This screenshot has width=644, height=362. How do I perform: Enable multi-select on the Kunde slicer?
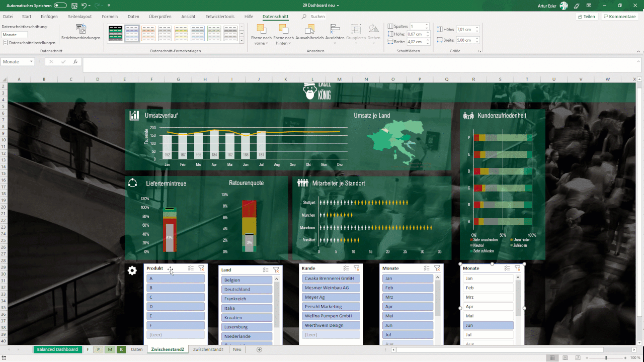(346, 268)
